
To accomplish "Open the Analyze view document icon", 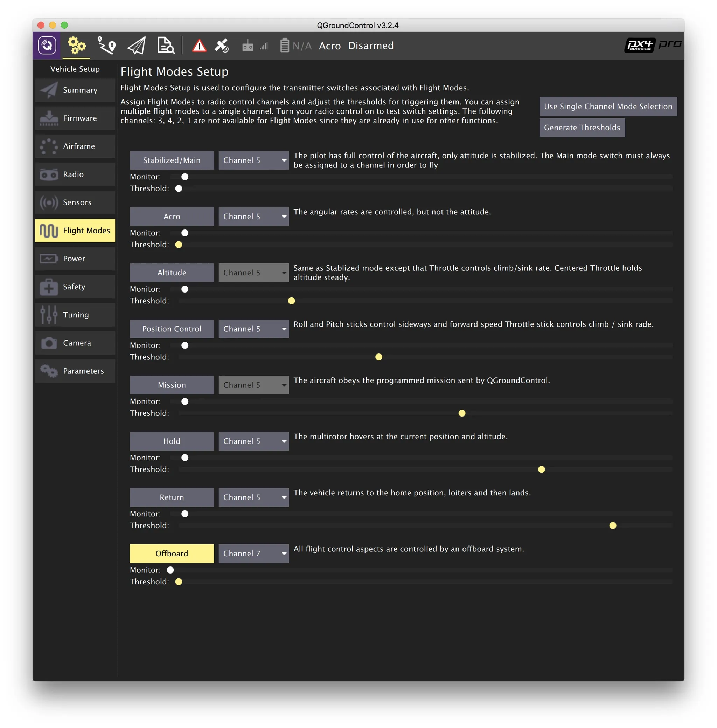I will click(x=165, y=46).
